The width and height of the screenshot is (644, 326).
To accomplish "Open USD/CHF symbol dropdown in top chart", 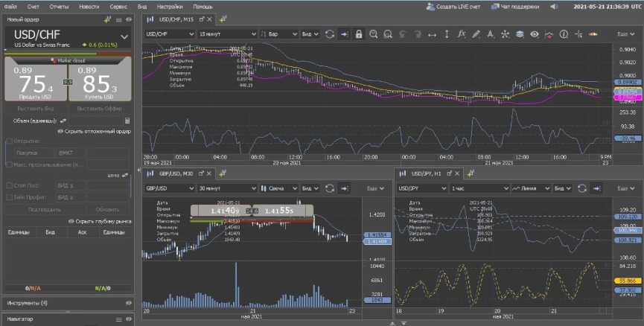I will [x=170, y=34].
